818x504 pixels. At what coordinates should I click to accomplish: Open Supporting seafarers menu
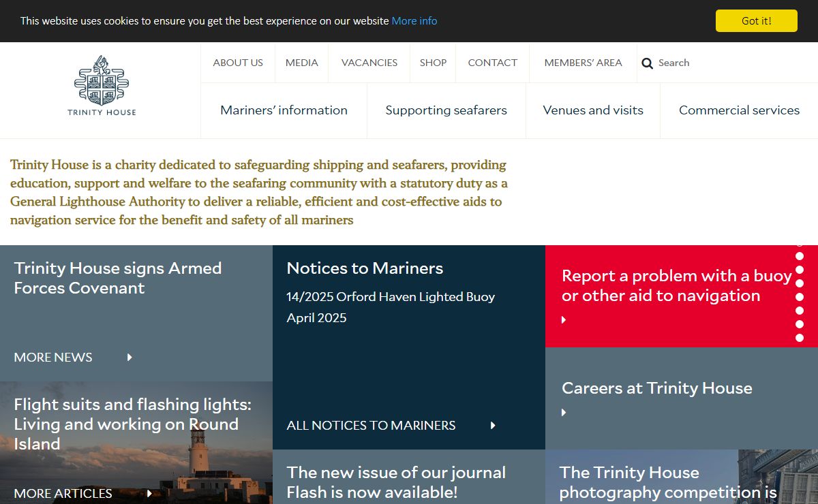[x=446, y=110]
